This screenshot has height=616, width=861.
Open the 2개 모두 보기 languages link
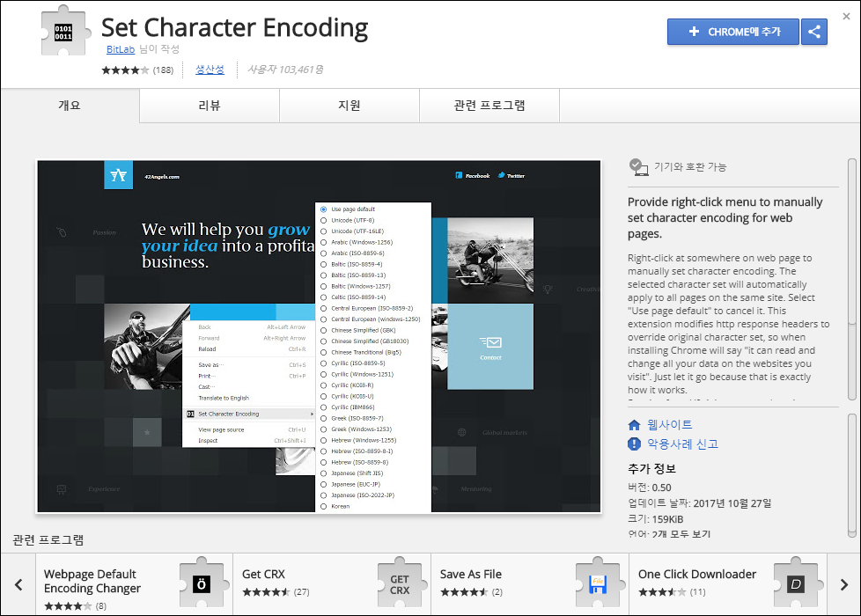tap(681, 533)
